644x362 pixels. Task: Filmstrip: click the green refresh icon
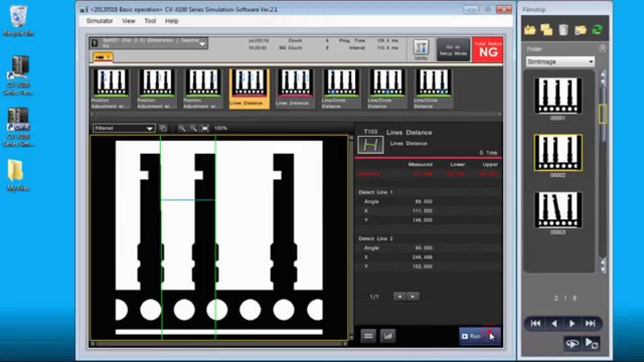(597, 30)
